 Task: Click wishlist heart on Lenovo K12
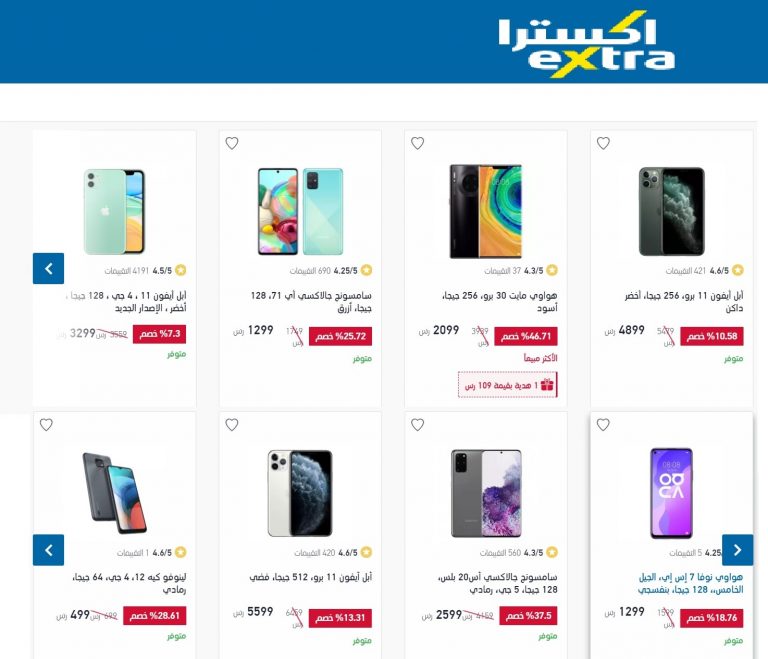46,425
